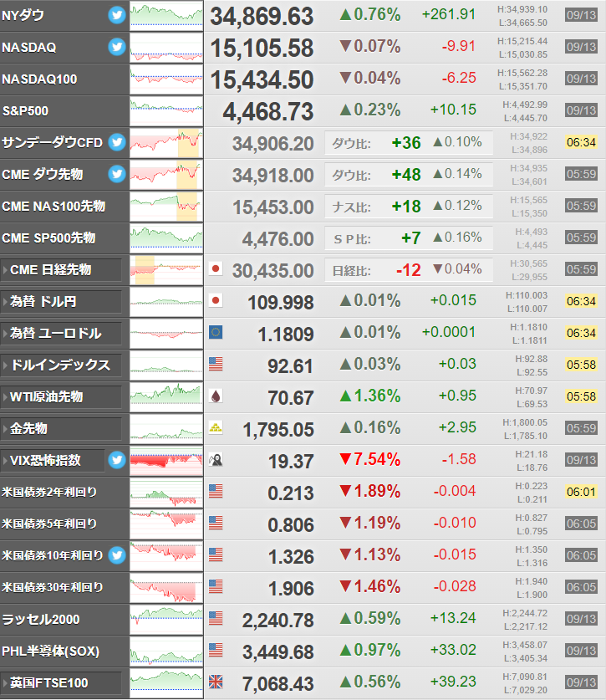Click the NASDAQ100 high/low H:15,562.28
The width and height of the screenshot is (606, 700).
coord(522,73)
